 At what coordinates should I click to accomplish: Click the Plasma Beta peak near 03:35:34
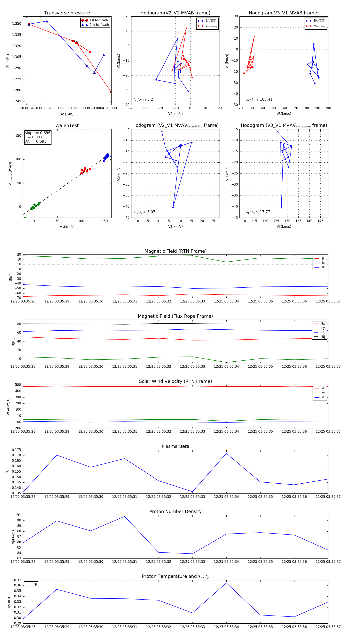[x=226, y=454]
